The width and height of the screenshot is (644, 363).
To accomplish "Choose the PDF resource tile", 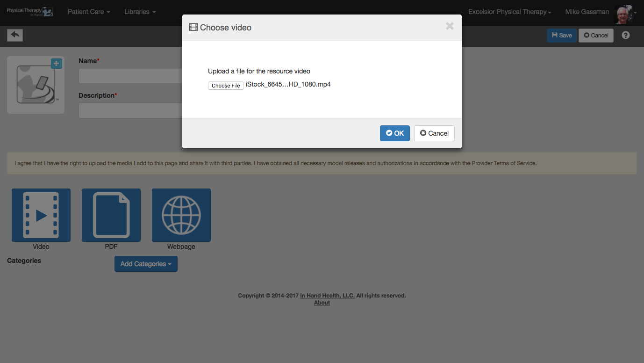I will [x=111, y=215].
